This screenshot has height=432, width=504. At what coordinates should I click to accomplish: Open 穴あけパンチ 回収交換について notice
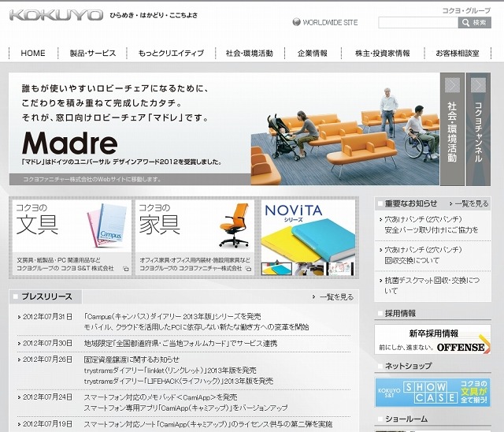[423, 255]
